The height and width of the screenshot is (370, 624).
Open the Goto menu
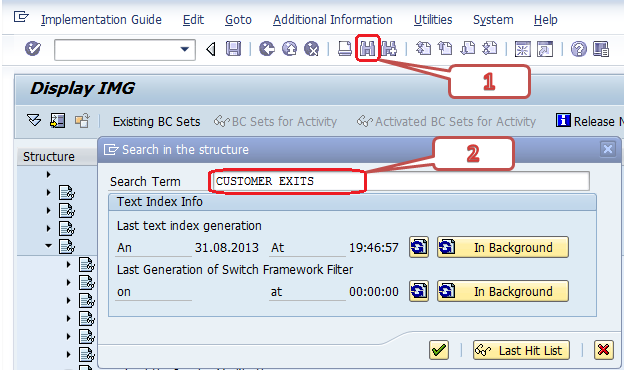coord(238,19)
